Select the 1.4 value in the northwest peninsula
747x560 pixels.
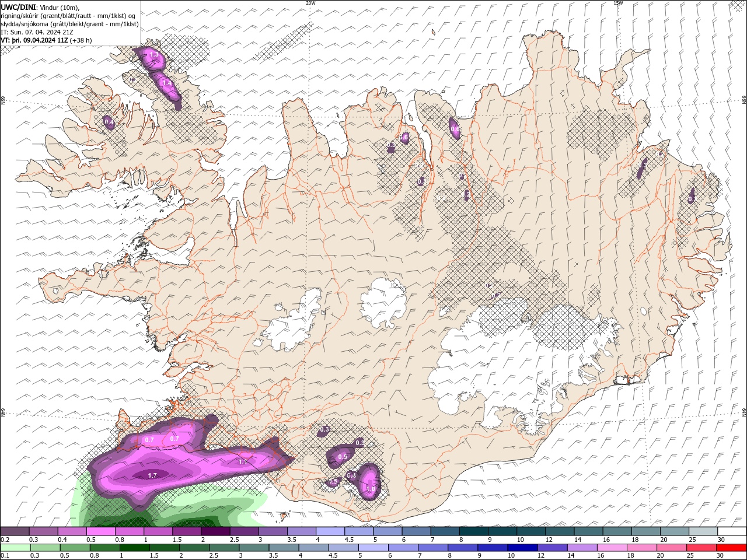pyautogui.click(x=166, y=83)
